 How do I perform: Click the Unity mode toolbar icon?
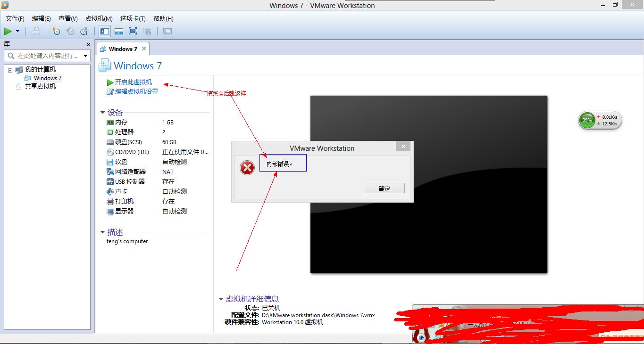[x=147, y=31]
